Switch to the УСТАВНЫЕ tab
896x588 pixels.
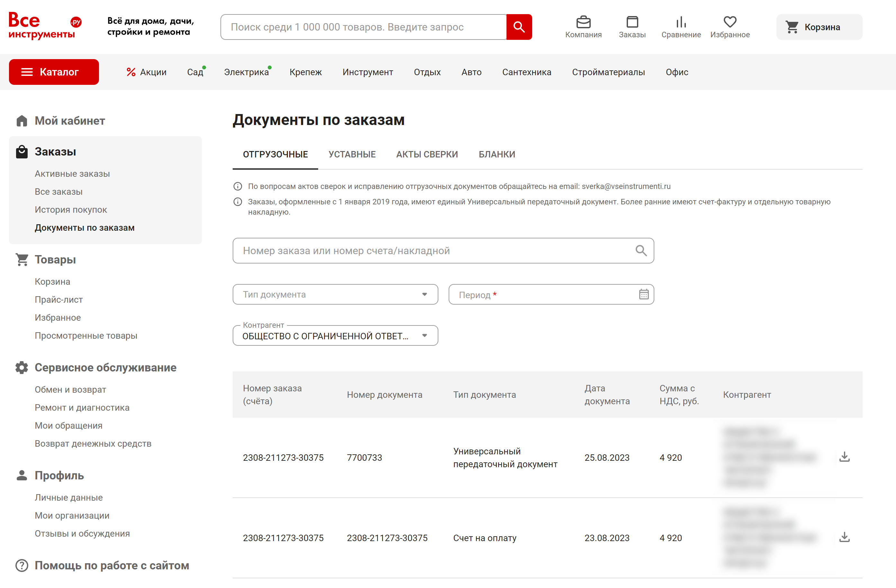pos(352,154)
